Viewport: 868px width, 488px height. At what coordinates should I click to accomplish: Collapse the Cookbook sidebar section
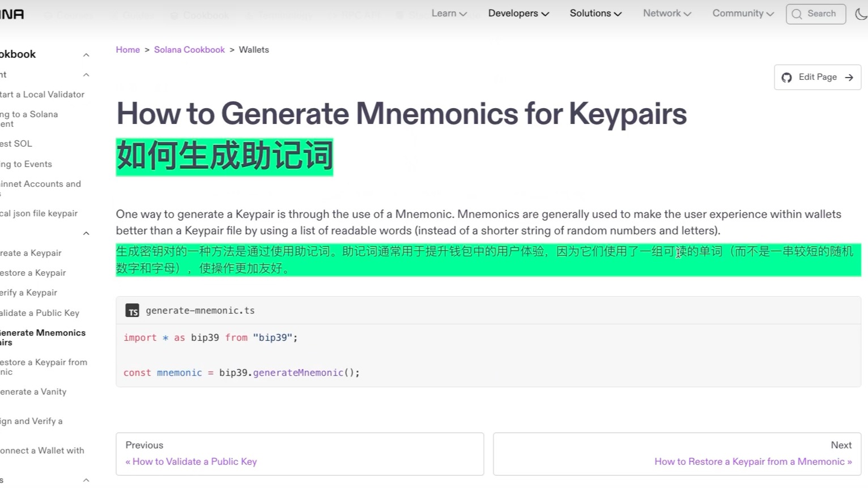tap(86, 55)
